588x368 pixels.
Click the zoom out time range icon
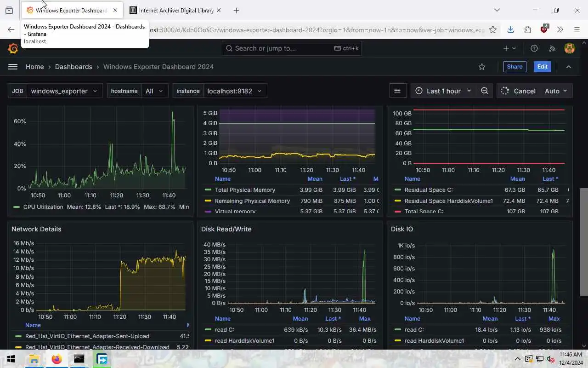tap(485, 91)
